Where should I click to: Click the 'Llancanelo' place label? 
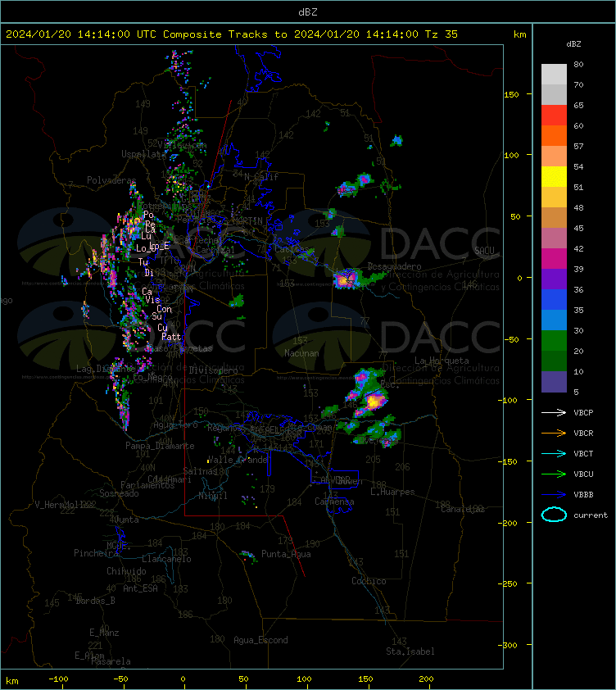166,559
